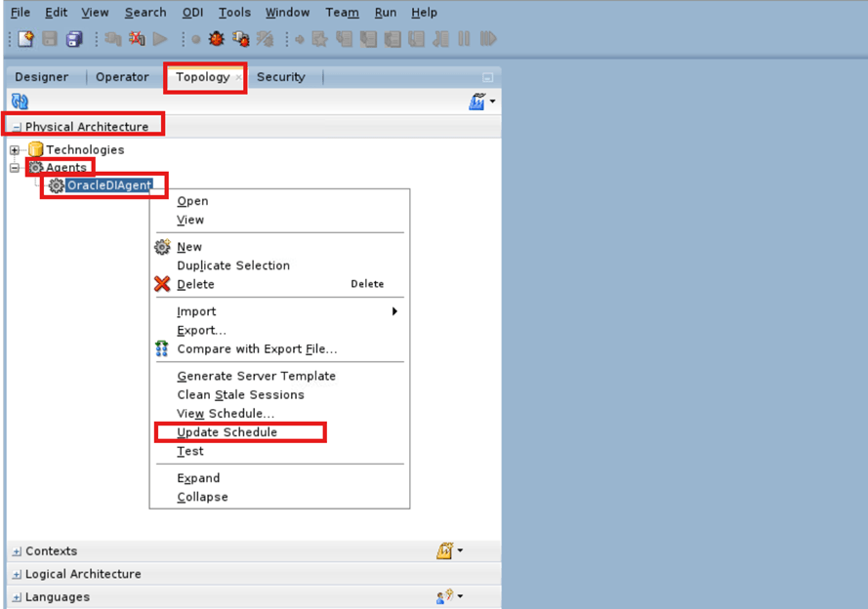Click the New gear icon inside the context menu
This screenshot has height=609, width=868.
click(x=163, y=247)
